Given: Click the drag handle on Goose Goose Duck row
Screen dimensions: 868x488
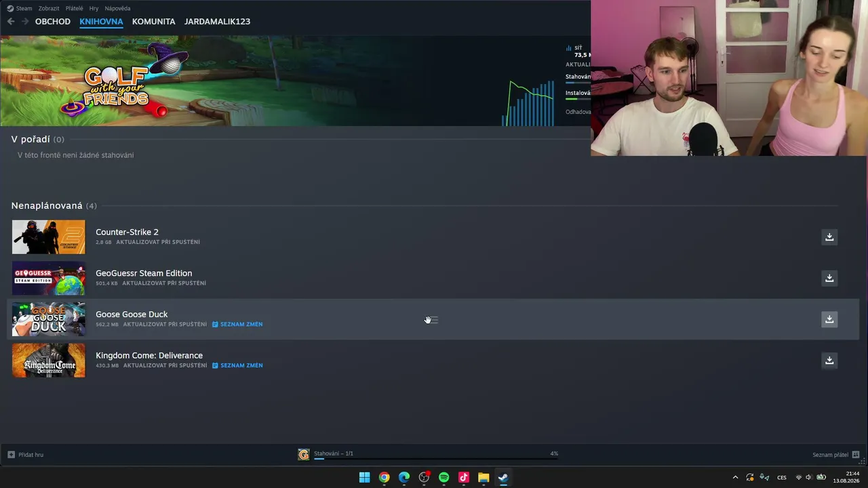Looking at the screenshot, I should 433,320.
